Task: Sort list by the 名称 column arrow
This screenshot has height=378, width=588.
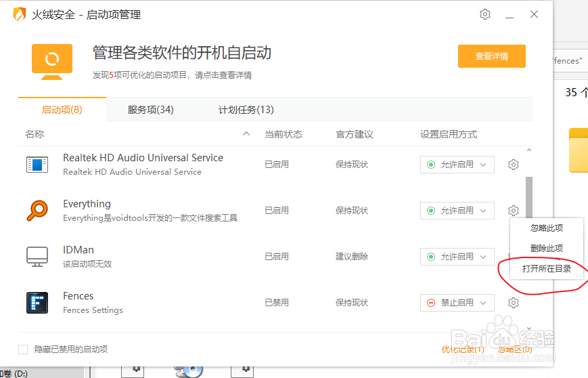Action: click(x=246, y=133)
